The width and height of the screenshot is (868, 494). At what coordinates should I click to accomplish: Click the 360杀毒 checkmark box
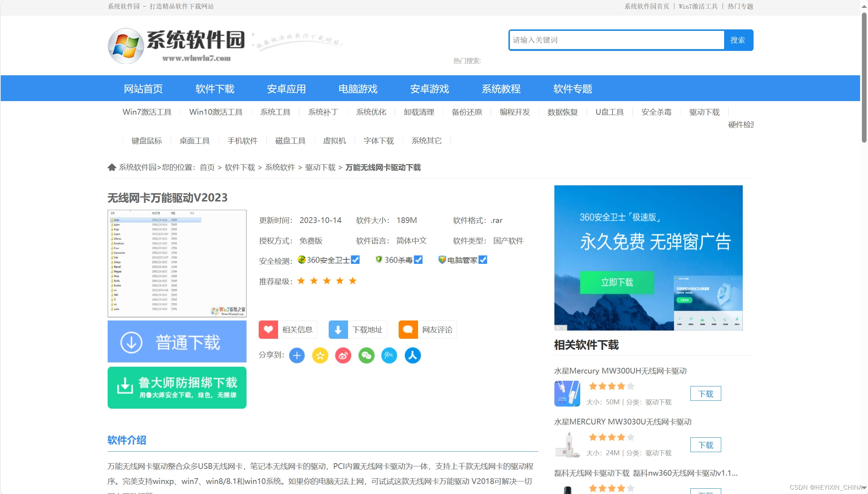coord(418,260)
